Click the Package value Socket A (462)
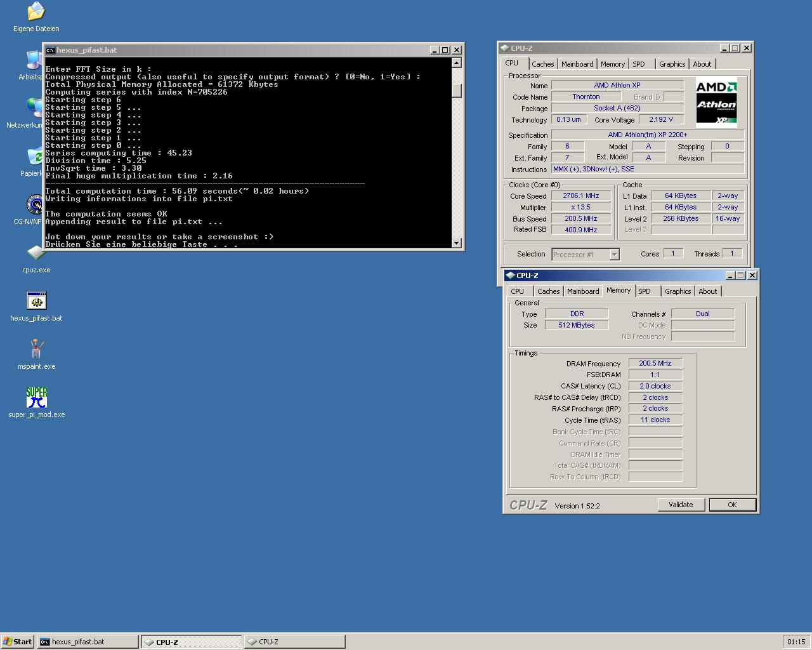Screen dimensions: 812x650 tap(617, 108)
